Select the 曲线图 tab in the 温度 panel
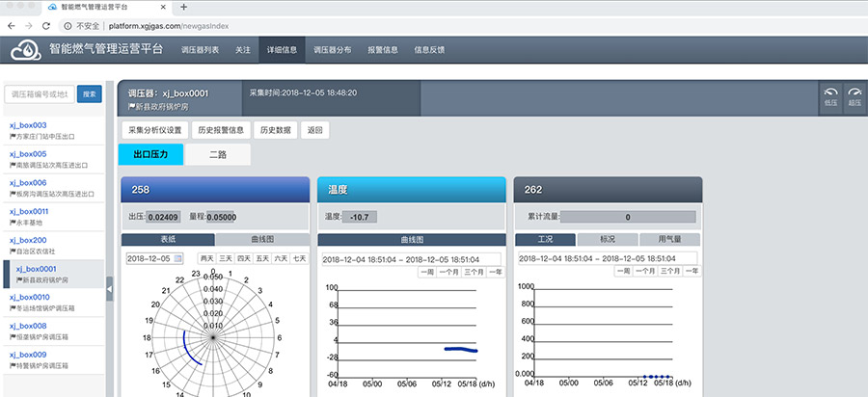 411,239
